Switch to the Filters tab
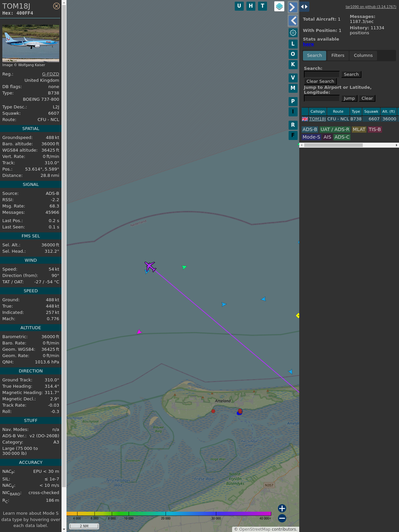 point(337,56)
